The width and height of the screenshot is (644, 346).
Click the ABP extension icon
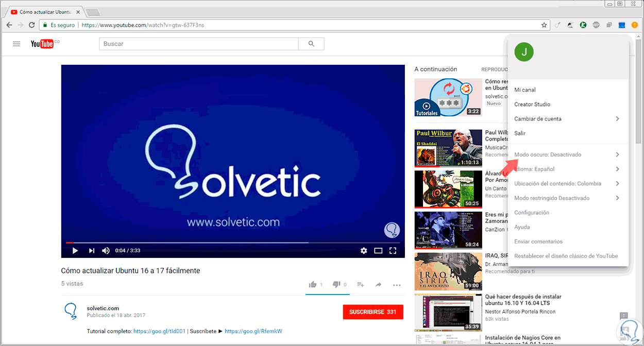596,25
